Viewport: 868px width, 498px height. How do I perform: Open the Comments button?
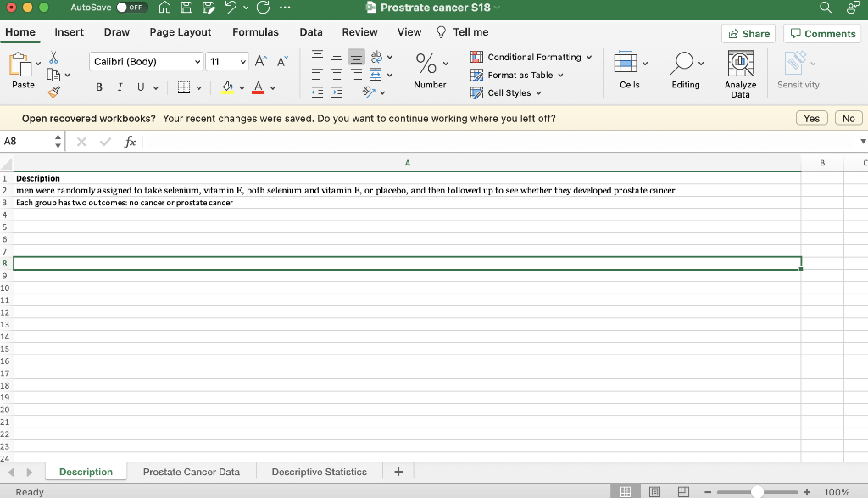click(822, 34)
